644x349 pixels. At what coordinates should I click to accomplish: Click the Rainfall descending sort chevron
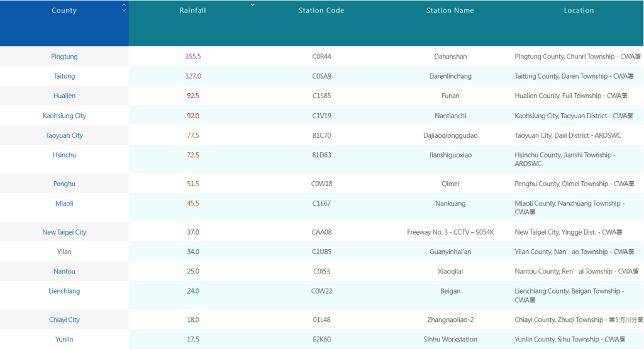pos(253,5)
